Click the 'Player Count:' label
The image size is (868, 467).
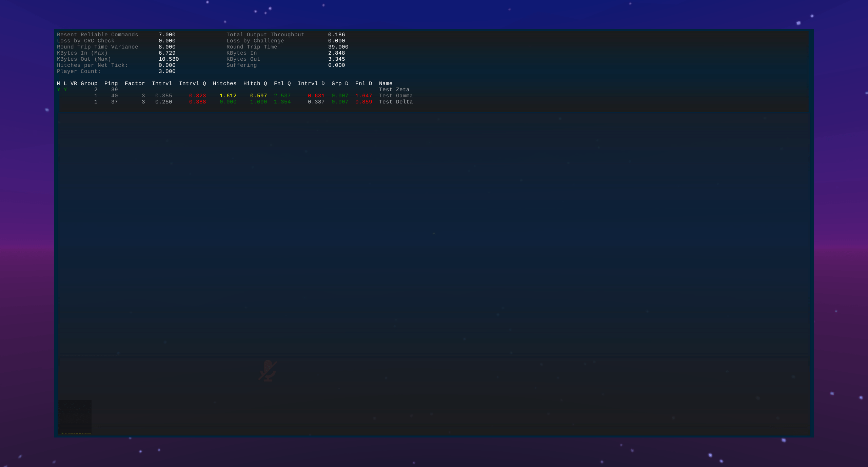[x=79, y=71]
